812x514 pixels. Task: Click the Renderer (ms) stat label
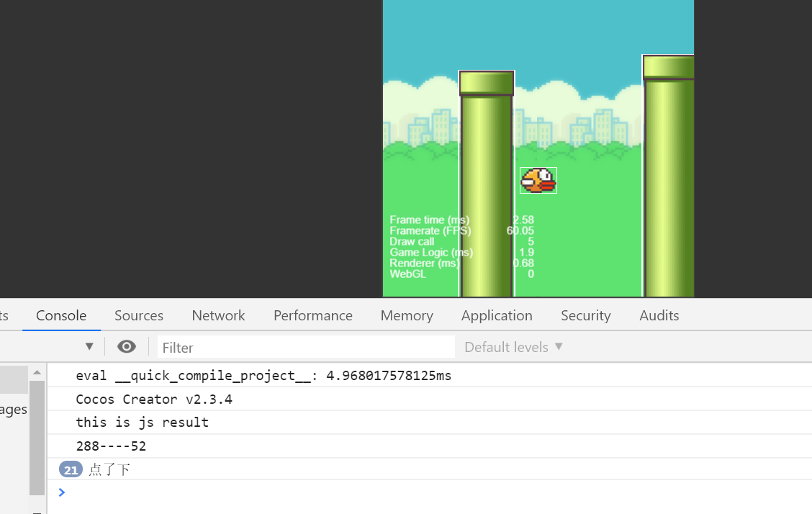(424, 263)
